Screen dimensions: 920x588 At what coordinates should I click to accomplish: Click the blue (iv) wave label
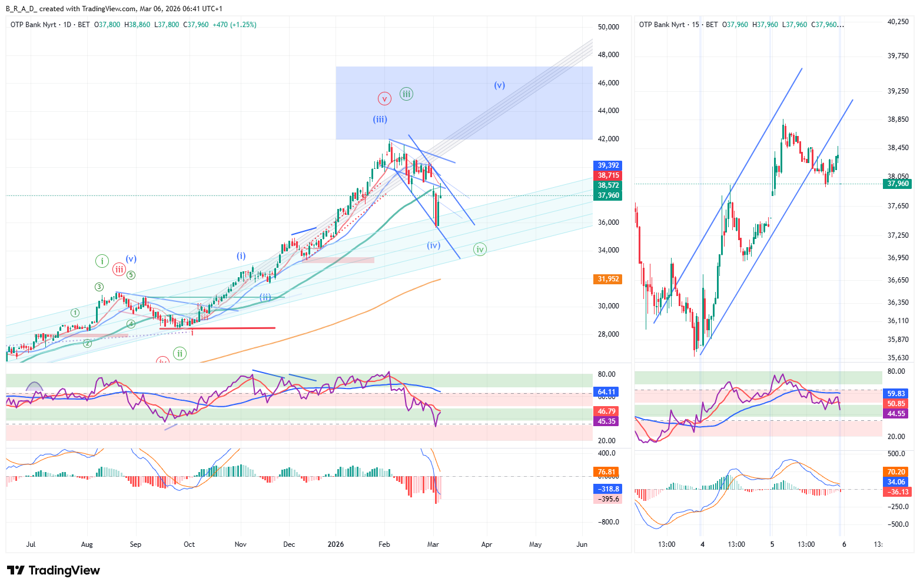pyautogui.click(x=434, y=245)
